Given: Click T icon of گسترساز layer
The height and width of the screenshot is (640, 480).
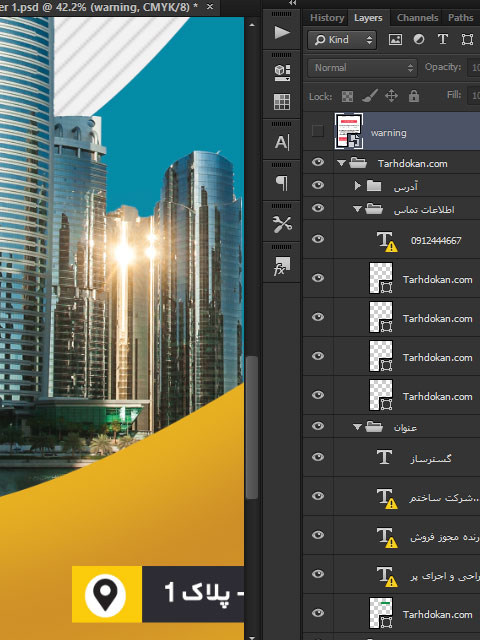Looking at the screenshot, I should [x=384, y=458].
